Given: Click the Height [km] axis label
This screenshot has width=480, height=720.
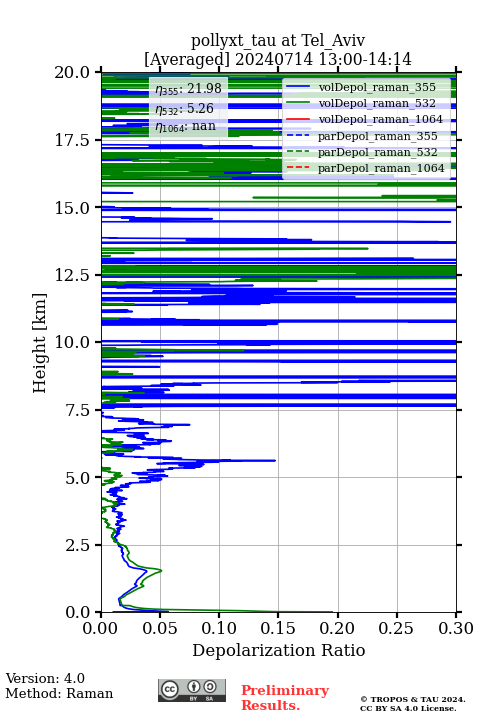Looking at the screenshot, I should pos(40,343).
